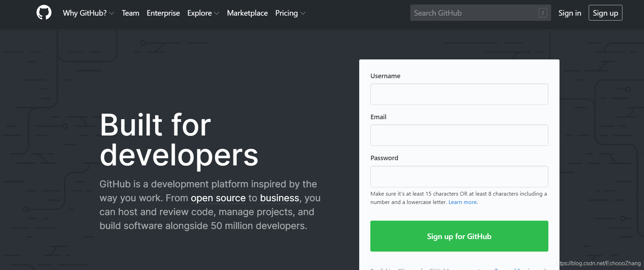Open the Enterprise page
Screen dimensions: 644x270
click(163, 13)
